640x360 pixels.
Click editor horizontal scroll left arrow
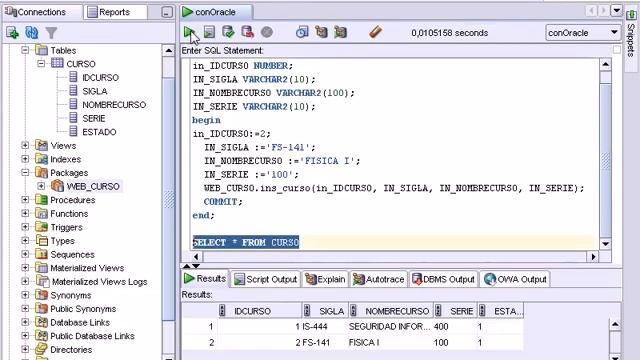(196, 257)
